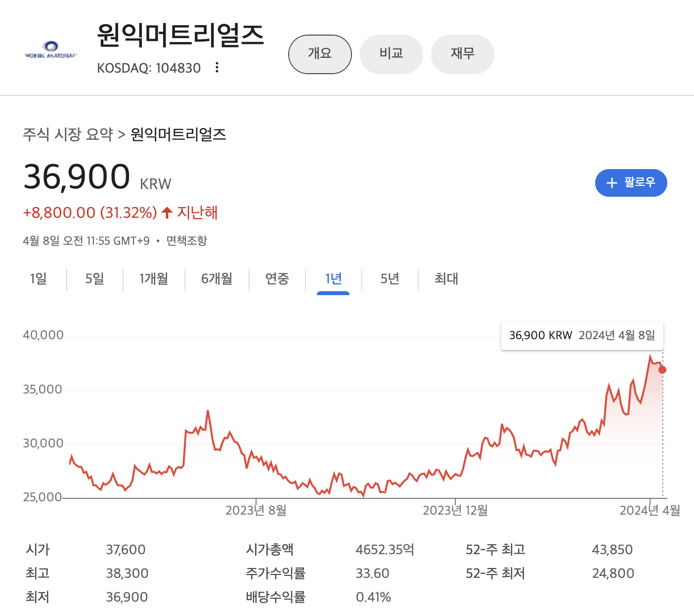Image resolution: width=694 pixels, height=616 pixels.
Task: Click the red up arrow beside 지난해
Action: 167,213
